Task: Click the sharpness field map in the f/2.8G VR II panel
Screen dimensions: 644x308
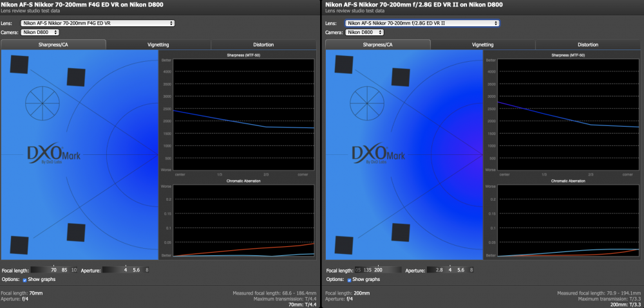Action: click(x=404, y=155)
